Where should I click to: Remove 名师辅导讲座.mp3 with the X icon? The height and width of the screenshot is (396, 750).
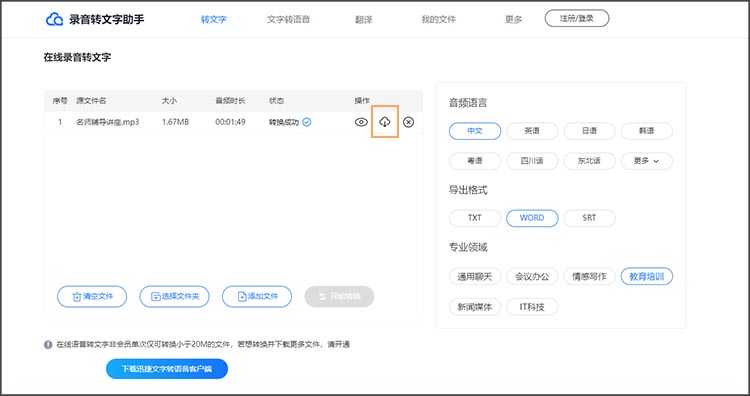click(x=408, y=122)
